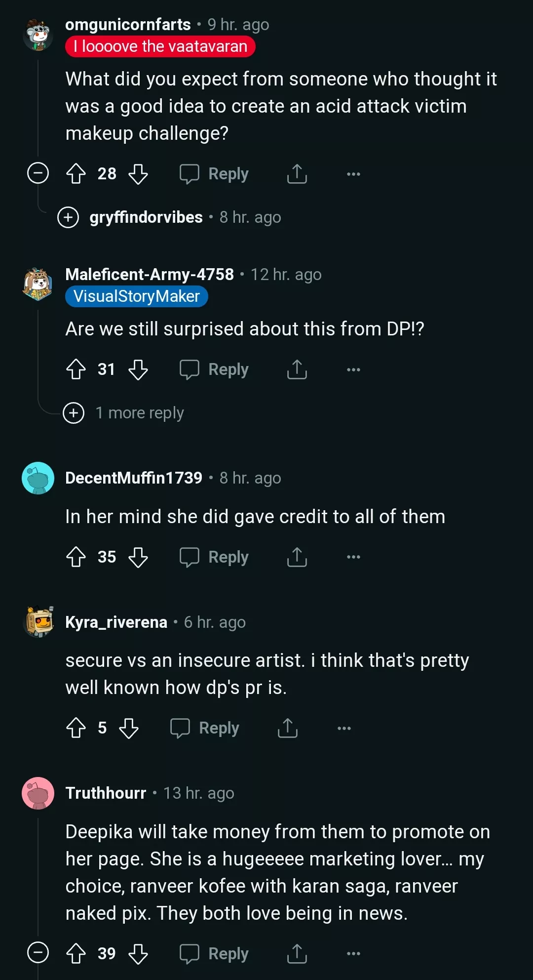Expand the collapsed gryffindorvibes reply
The width and height of the screenshot is (533, 980).
click(68, 217)
